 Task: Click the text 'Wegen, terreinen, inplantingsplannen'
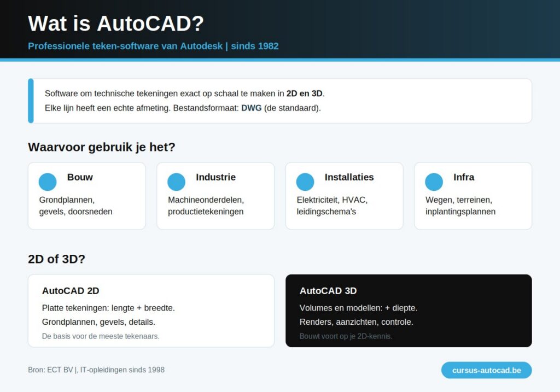[x=460, y=206]
